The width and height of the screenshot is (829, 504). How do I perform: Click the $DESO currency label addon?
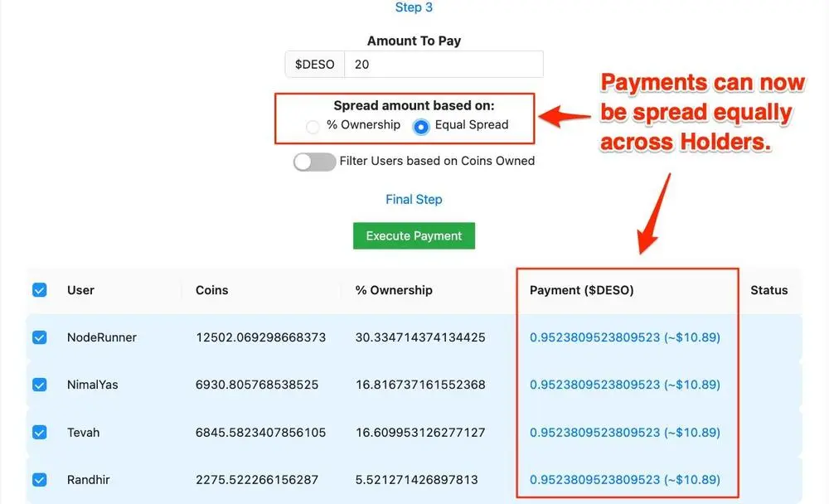click(x=314, y=65)
